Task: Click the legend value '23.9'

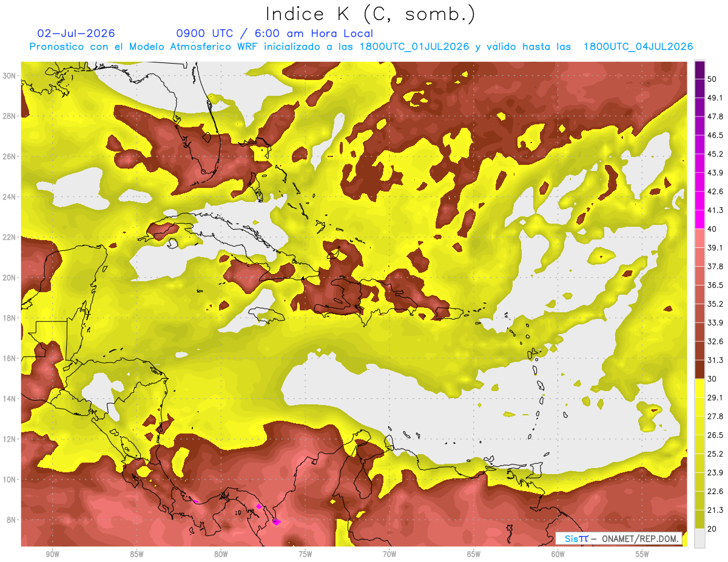Action: click(x=715, y=472)
